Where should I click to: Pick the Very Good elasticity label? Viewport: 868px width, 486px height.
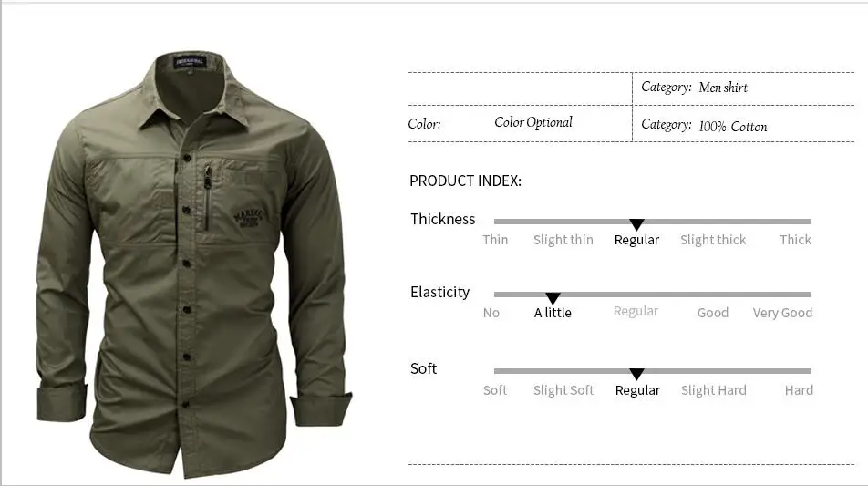(x=782, y=313)
